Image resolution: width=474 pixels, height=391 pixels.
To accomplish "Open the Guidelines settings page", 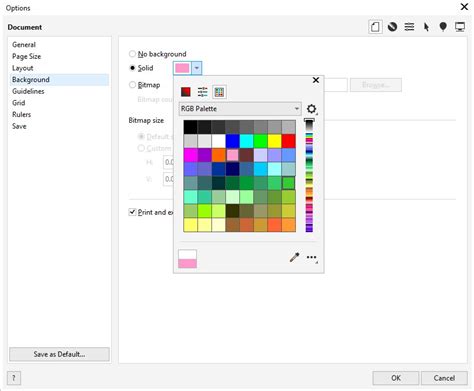I will click(x=28, y=91).
